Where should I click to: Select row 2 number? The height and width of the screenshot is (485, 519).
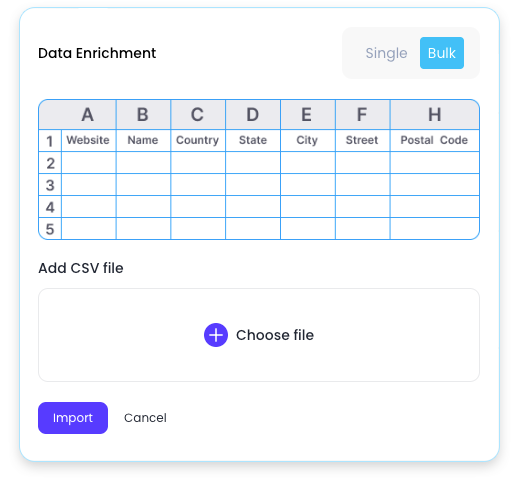(50, 163)
